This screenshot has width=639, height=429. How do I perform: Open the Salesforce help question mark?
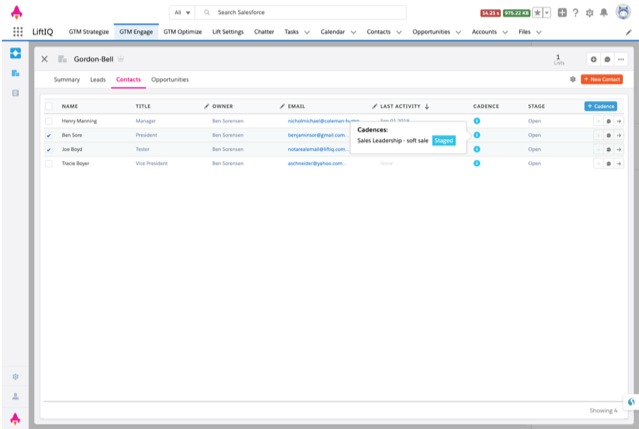[x=575, y=13]
